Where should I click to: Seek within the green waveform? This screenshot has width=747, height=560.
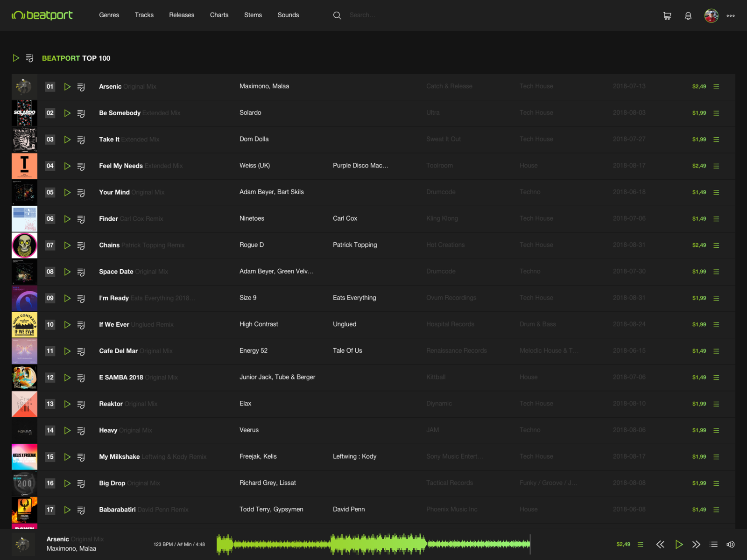pos(373,544)
